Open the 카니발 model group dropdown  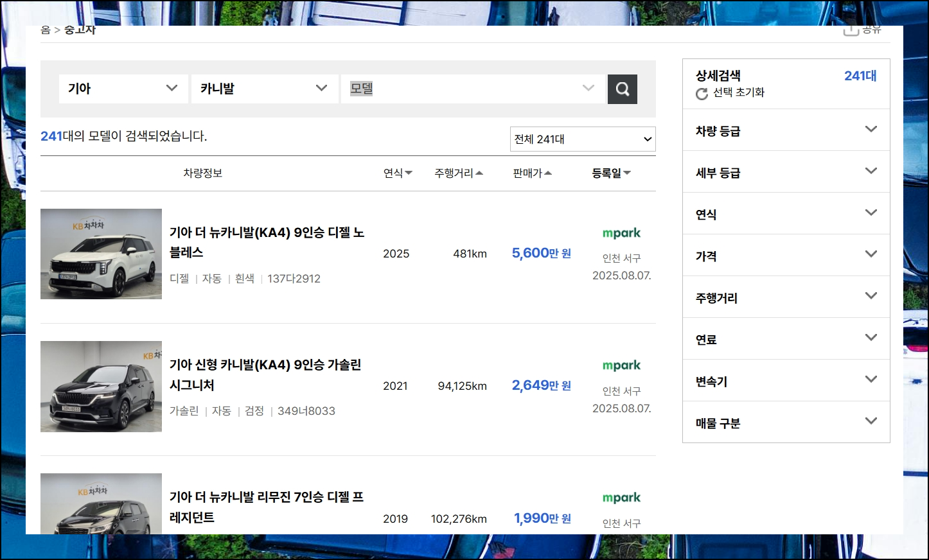[265, 89]
